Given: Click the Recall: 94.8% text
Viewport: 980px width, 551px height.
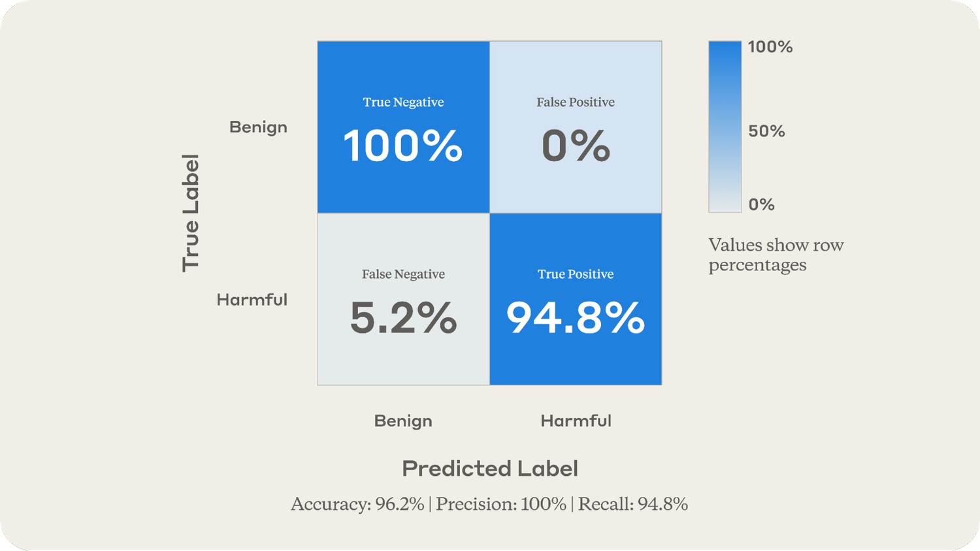Looking at the screenshot, I should (x=632, y=504).
